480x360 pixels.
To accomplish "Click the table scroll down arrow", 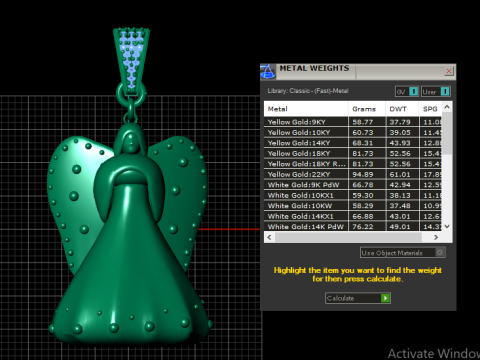I will click(x=447, y=226).
